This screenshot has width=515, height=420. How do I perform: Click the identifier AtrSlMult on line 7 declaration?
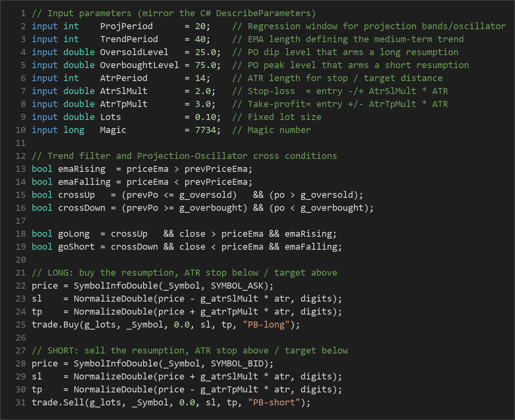point(124,91)
